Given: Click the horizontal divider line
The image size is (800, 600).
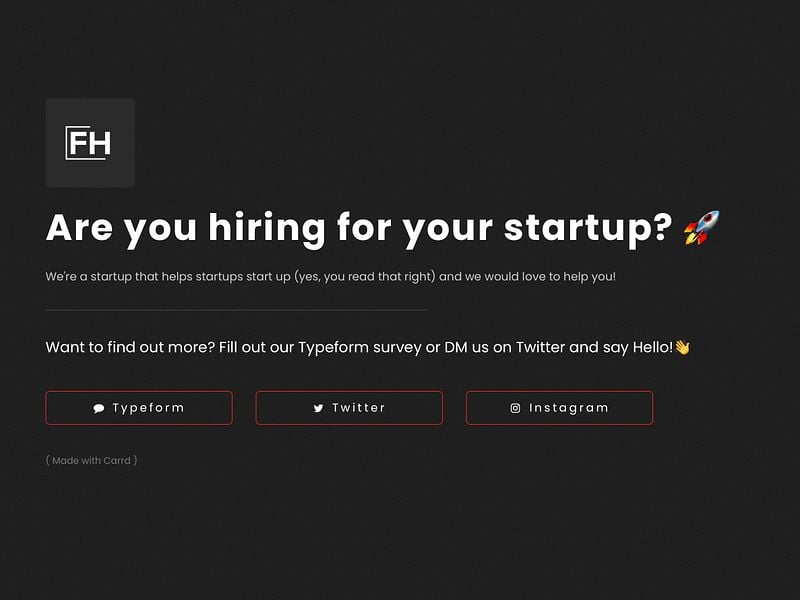Looking at the screenshot, I should click(236, 310).
